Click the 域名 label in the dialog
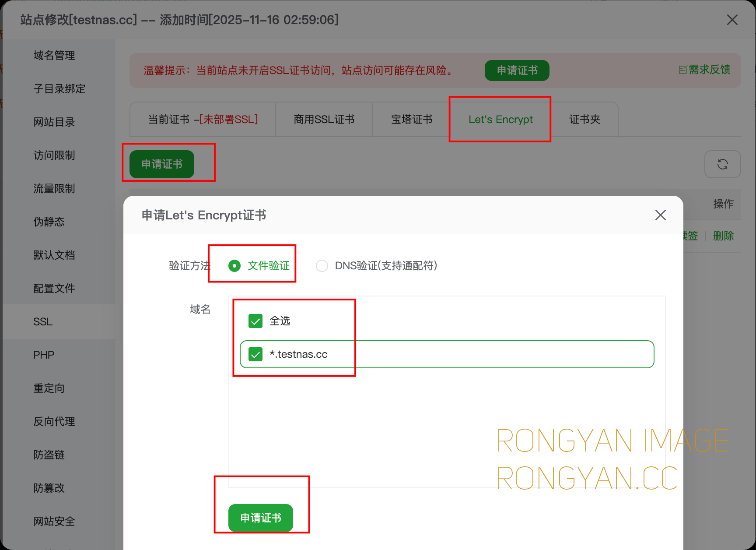Screen dimensions: 756x550 (200, 310)
